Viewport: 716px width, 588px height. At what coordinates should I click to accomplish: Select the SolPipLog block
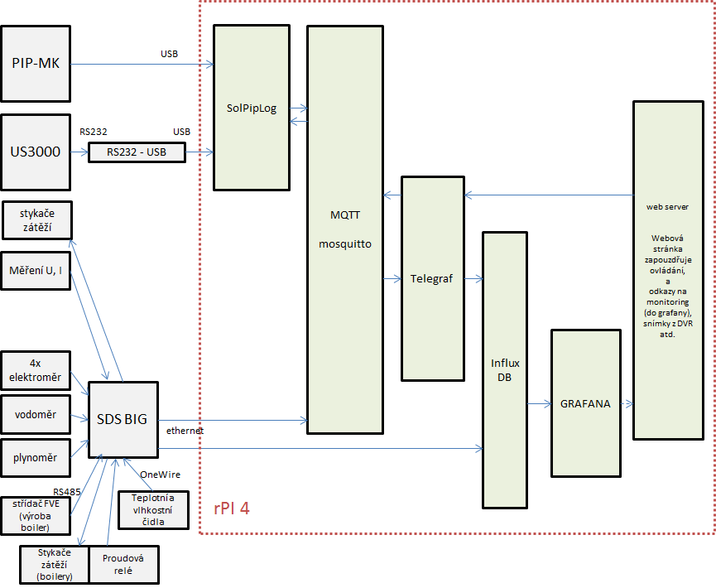coord(252,108)
